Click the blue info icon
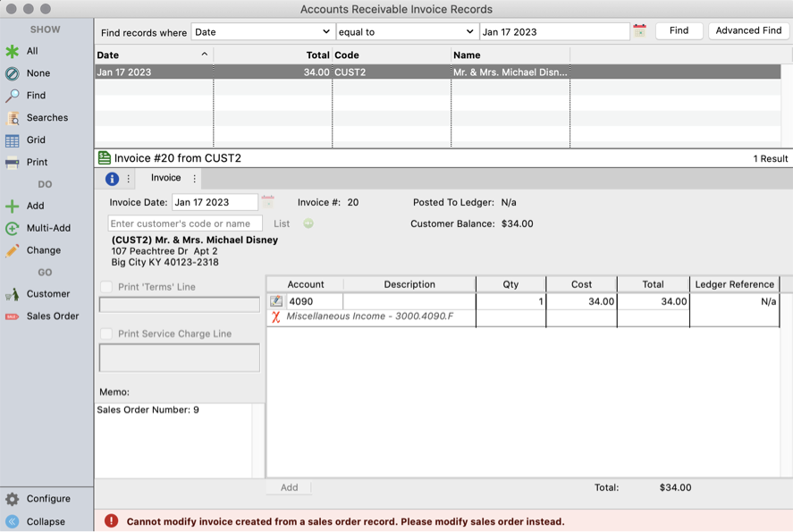The width and height of the screenshot is (793, 532). (x=112, y=179)
